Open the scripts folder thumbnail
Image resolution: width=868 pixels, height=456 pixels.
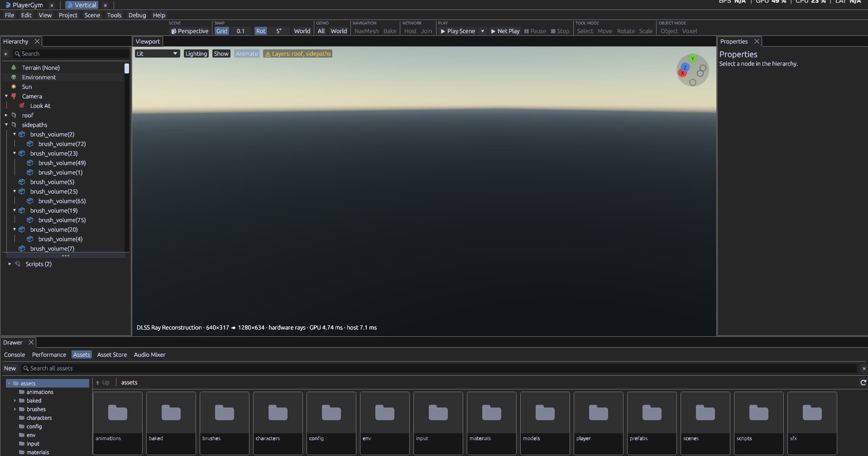tap(759, 423)
